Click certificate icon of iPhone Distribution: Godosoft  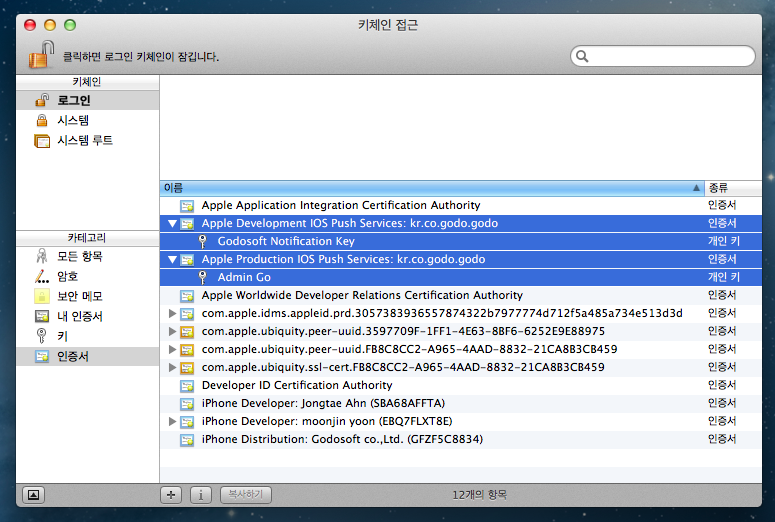pos(187,439)
